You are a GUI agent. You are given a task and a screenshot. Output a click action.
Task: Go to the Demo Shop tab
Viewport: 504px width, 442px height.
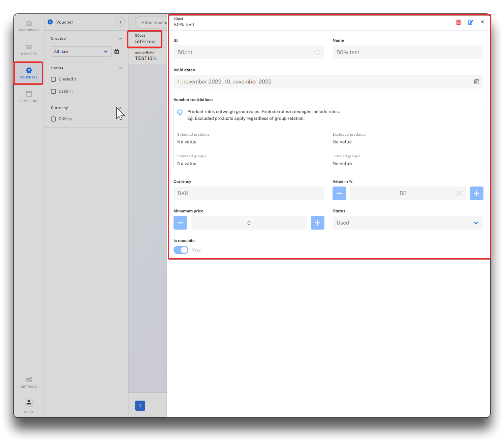pyautogui.click(x=29, y=97)
